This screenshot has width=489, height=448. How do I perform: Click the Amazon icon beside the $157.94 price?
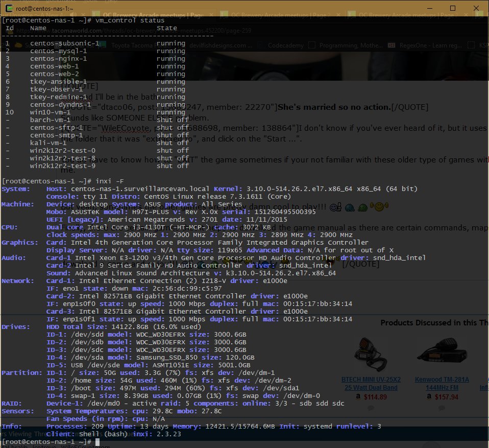coord(429,396)
